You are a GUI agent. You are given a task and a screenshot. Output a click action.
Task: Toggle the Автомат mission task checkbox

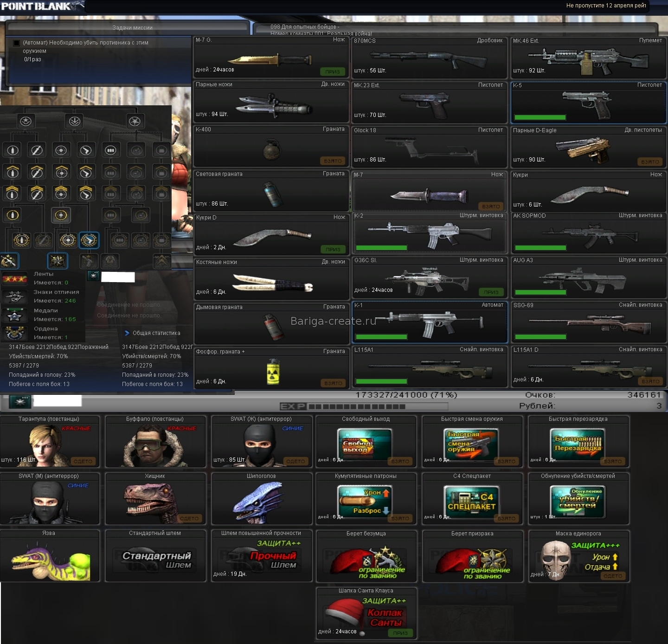point(16,43)
